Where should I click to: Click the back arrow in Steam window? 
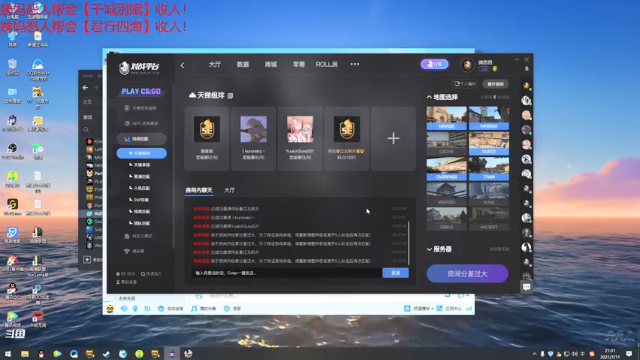click(x=85, y=88)
